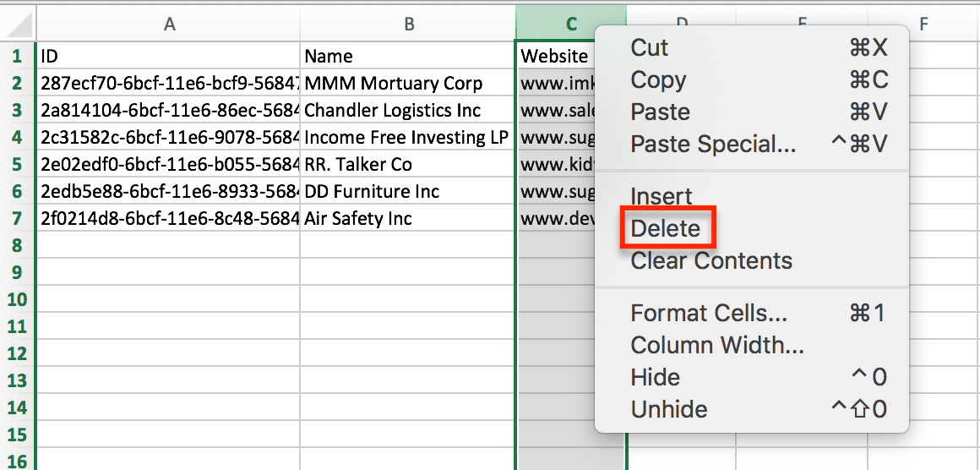Screen dimensions: 980x470
Task: Open Column Width… from the context menu
Action: click(751, 345)
